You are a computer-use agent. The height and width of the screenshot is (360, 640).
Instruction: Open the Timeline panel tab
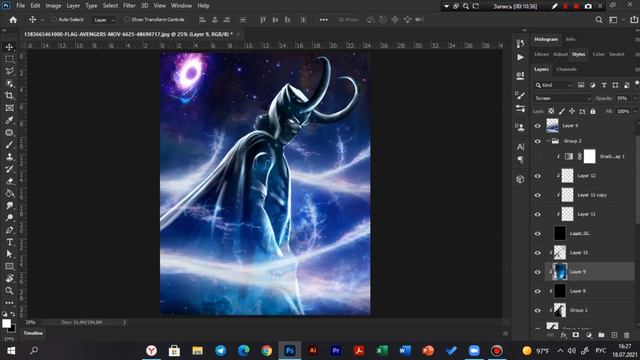coord(33,333)
